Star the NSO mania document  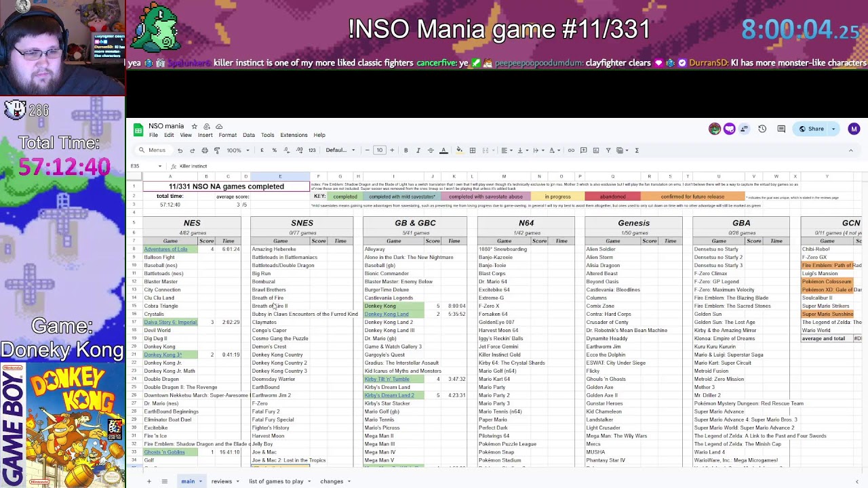194,127
